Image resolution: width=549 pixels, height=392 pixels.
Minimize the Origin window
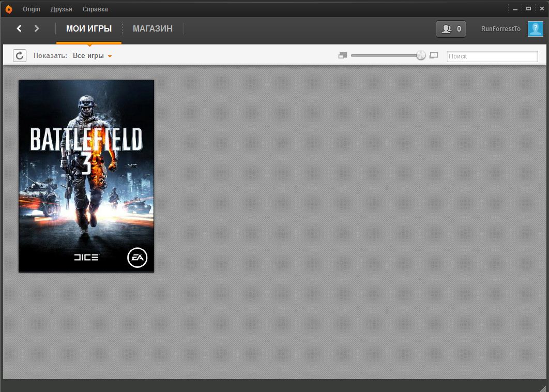point(515,9)
